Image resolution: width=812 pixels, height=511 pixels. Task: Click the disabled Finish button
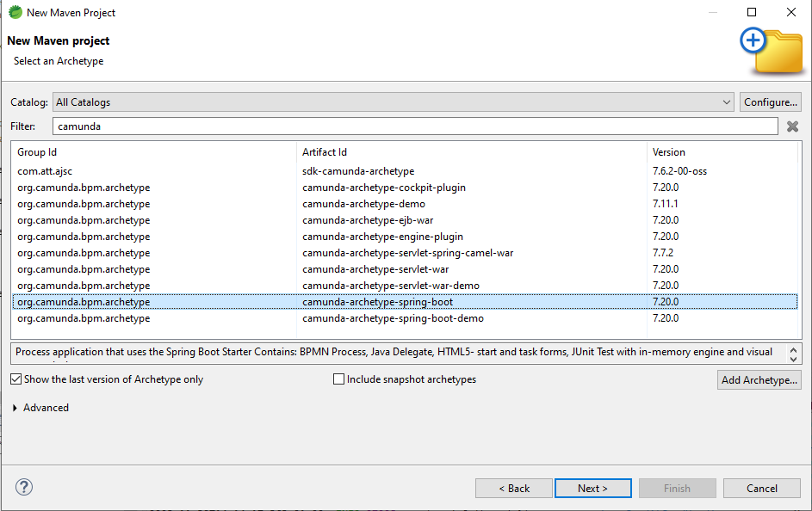(678, 489)
